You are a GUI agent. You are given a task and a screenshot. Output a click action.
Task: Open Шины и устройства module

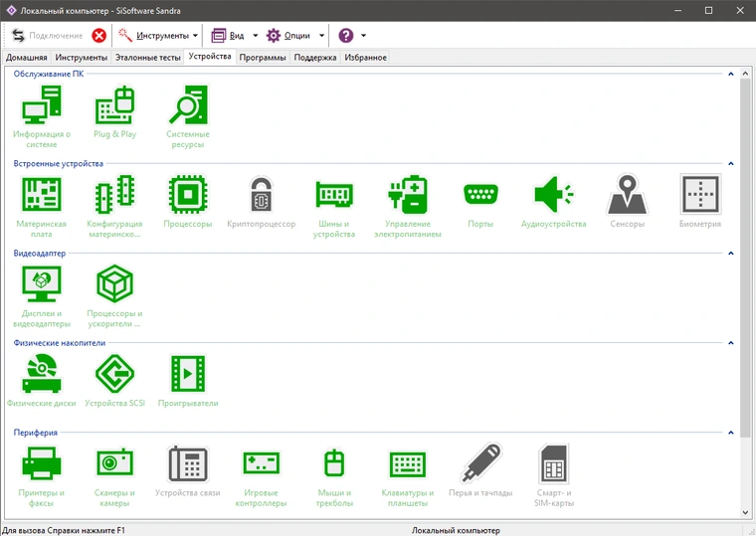click(x=334, y=207)
